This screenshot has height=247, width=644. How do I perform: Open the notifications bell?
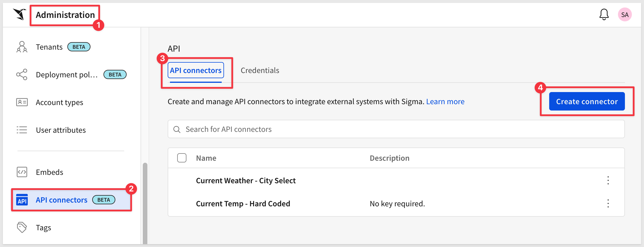[604, 14]
